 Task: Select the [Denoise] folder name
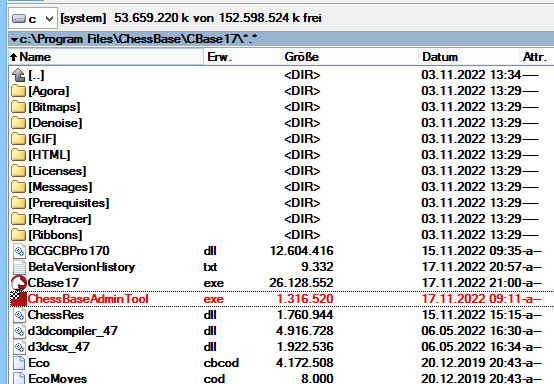(55, 123)
